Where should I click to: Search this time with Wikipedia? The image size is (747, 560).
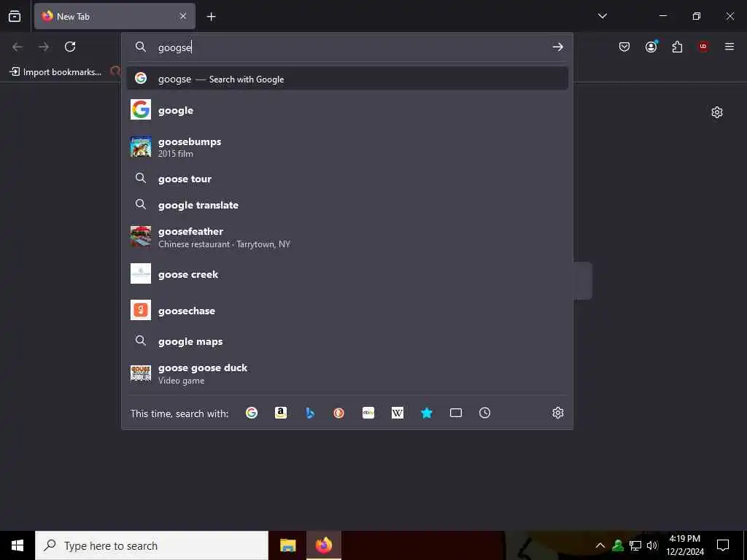[398, 413]
